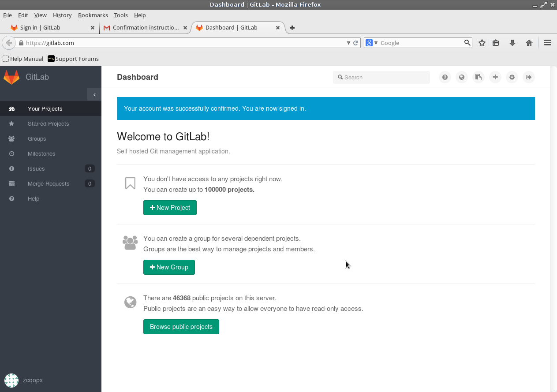557x392 pixels.
Task: Open the downloads arrow icon
Action: (x=512, y=43)
